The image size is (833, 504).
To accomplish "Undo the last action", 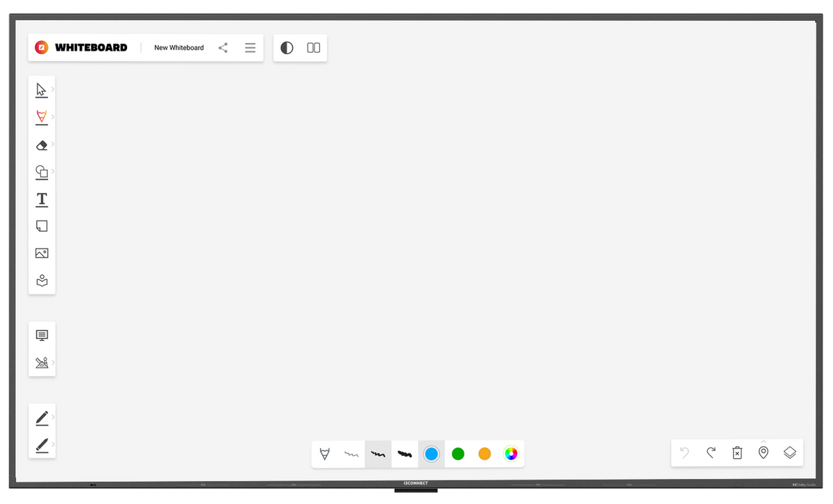I will tap(684, 453).
